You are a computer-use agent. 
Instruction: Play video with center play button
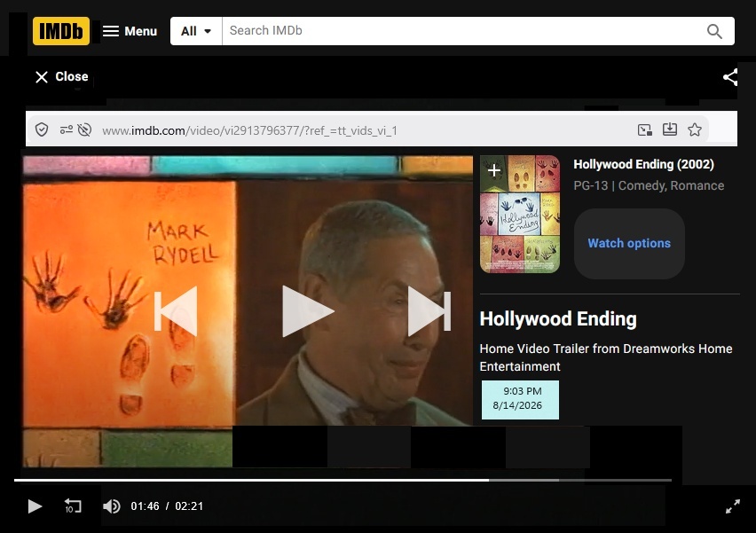pyautogui.click(x=308, y=311)
